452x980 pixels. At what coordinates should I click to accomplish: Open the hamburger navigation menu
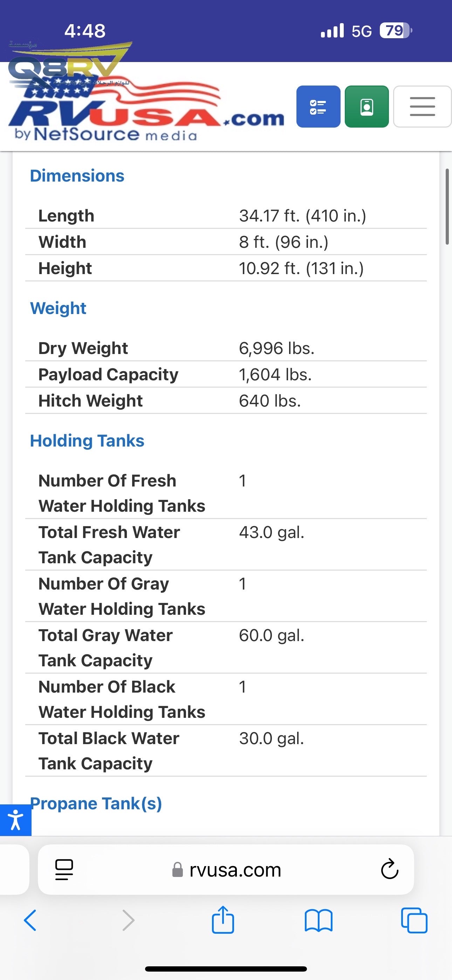(x=422, y=107)
